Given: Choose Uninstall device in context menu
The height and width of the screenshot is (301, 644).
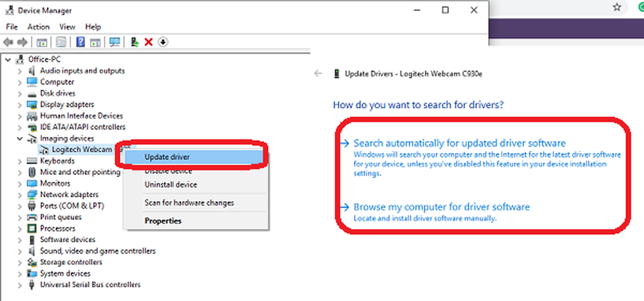Looking at the screenshot, I should click(x=196, y=185).
